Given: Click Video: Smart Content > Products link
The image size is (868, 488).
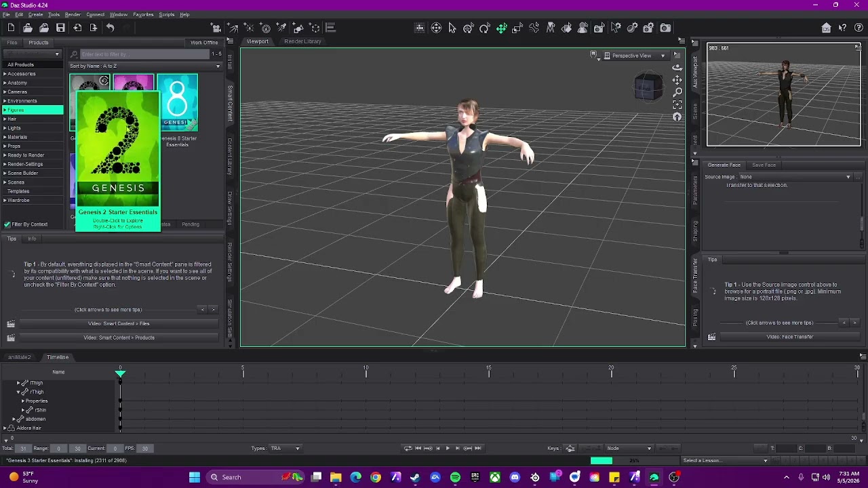Looking at the screenshot, I should pos(119,338).
